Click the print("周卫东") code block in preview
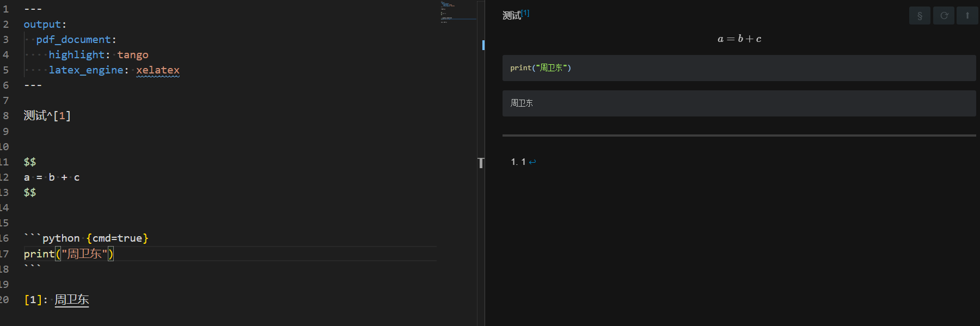 tap(739, 68)
